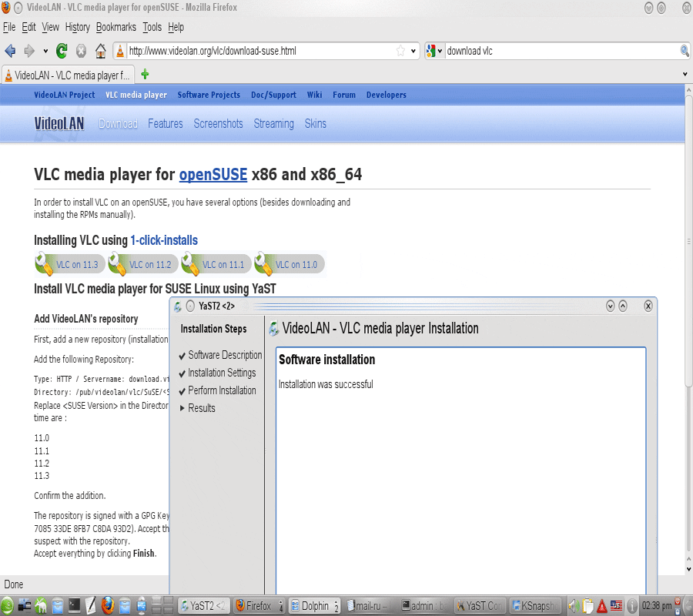Screen dimensions: 693x616
Task: Open the openSUSE link in the heading
Action: tap(213, 175)
